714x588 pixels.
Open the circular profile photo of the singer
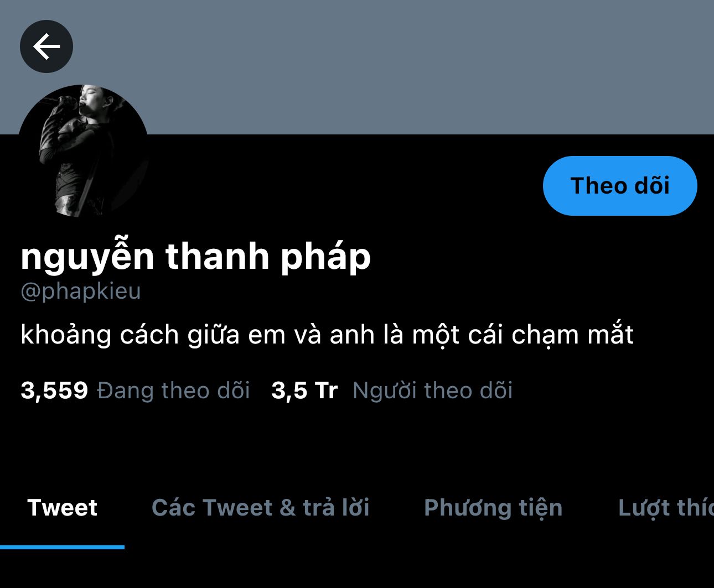click(84, 150)
